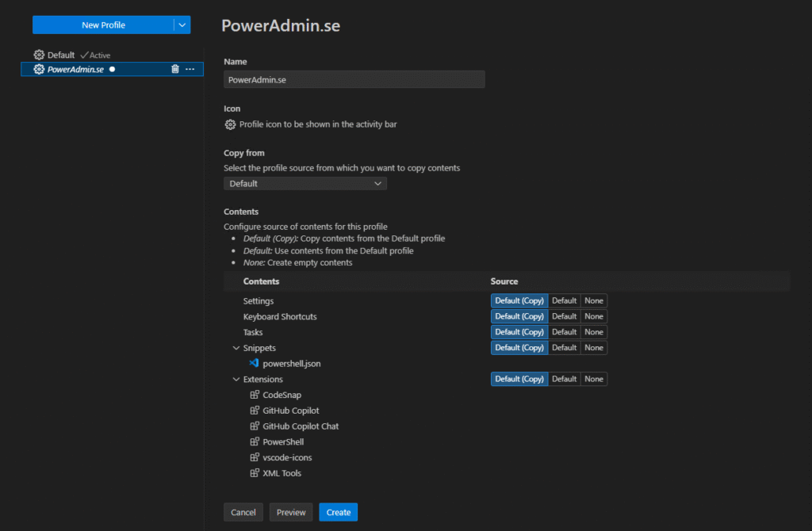Click the extension icon next to PowerShell

[255, 441]
